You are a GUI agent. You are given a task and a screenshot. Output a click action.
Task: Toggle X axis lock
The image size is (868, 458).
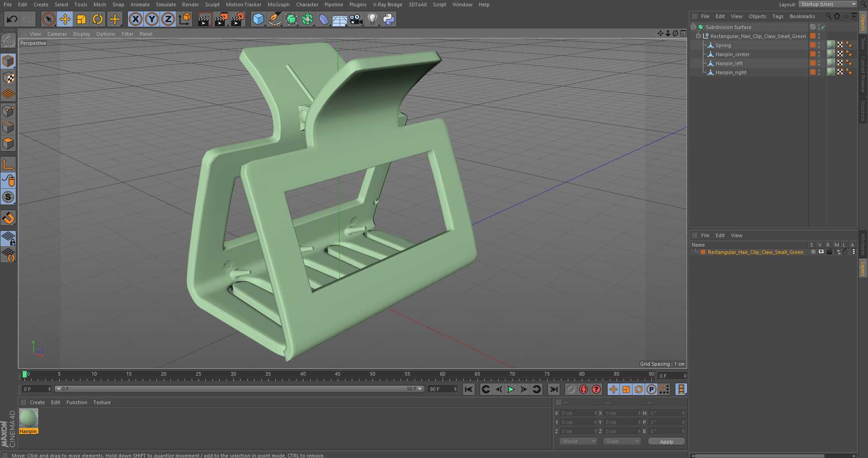[x=135, y=19]
